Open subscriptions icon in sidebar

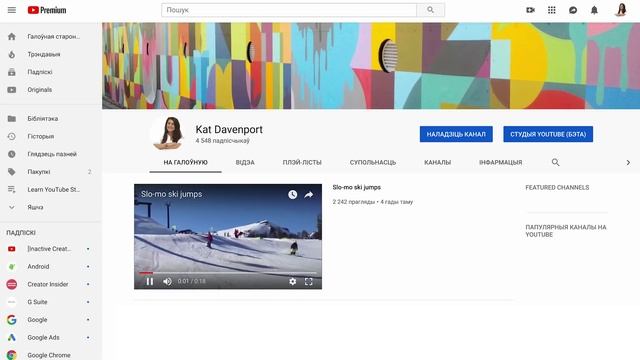(x=12, y=72)
